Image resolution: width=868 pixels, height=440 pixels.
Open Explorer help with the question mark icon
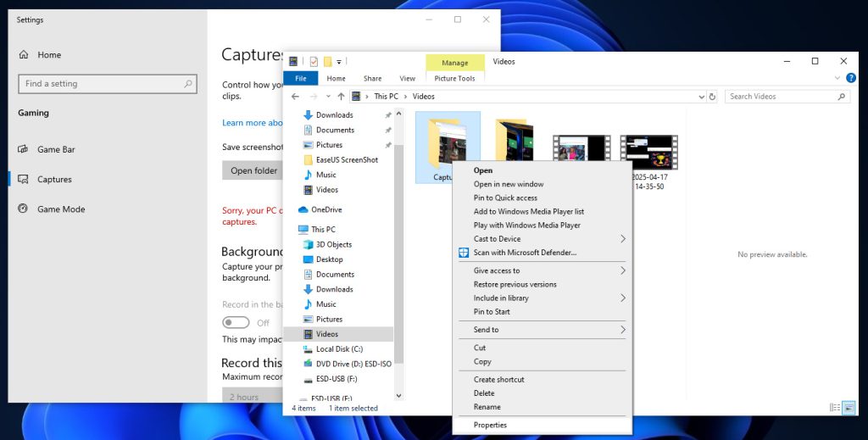click(x=851, y=78)
